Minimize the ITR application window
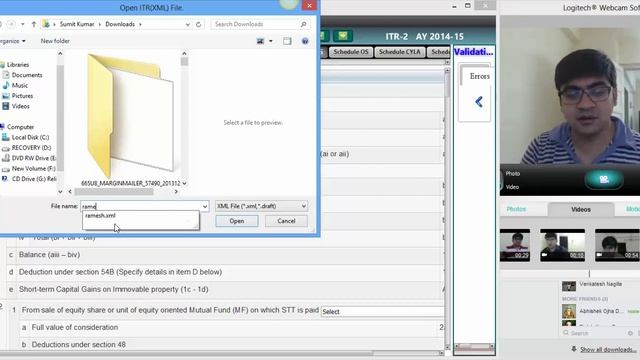This screenshot has height=360, width=640. [x=454, y=6]
